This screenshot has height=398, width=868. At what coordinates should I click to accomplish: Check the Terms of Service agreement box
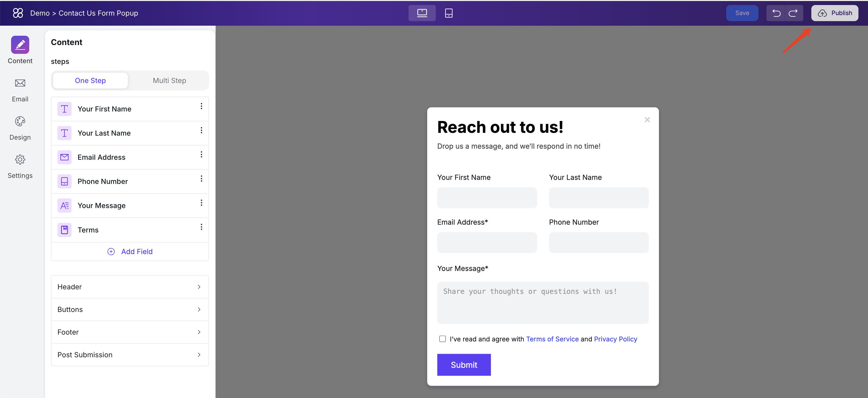click(442, 339)
